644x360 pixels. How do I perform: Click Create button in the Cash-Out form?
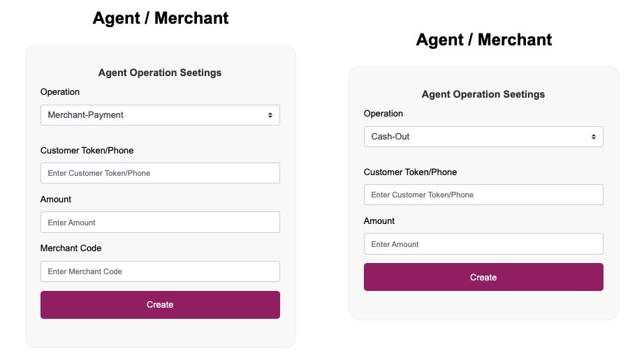(483, 277)
